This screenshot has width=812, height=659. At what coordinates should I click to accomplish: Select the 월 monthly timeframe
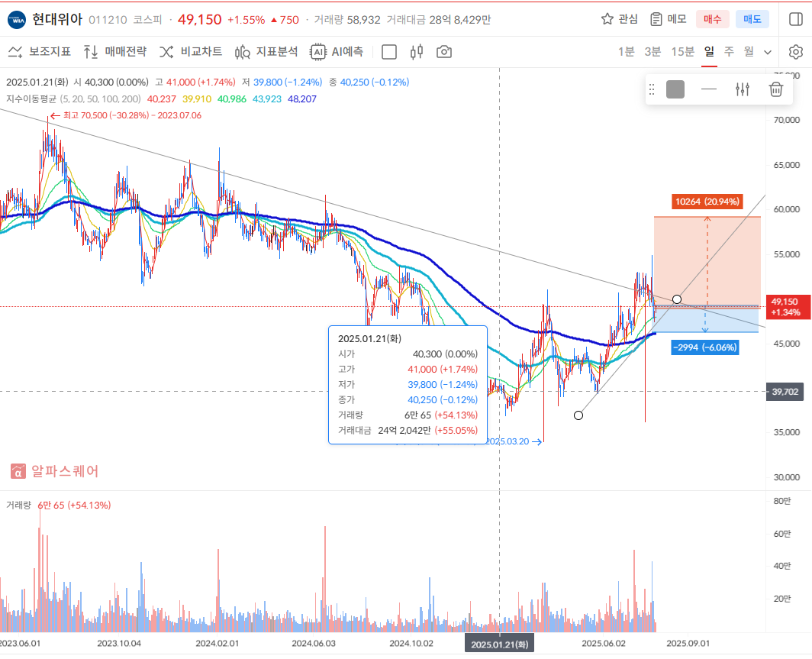(749, 52)
